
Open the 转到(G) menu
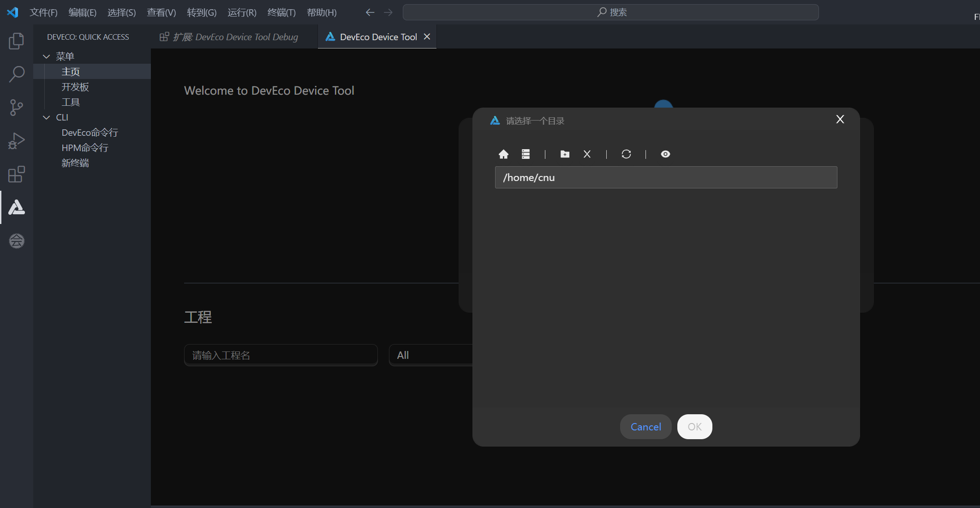[x=202, y=12]
